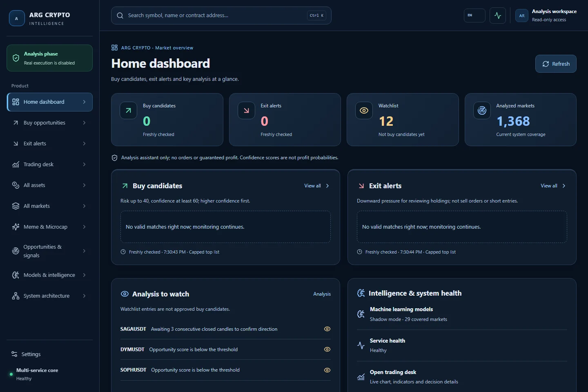Open the Analysis link in Analysis to watch
Viewport: 588px width, 392px height.
[322, 294]
